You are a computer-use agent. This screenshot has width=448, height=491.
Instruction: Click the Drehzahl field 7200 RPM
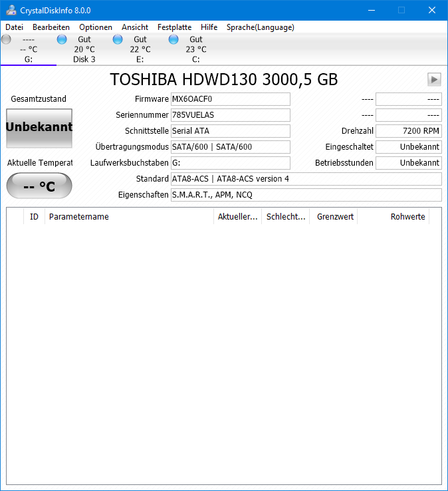409,131
